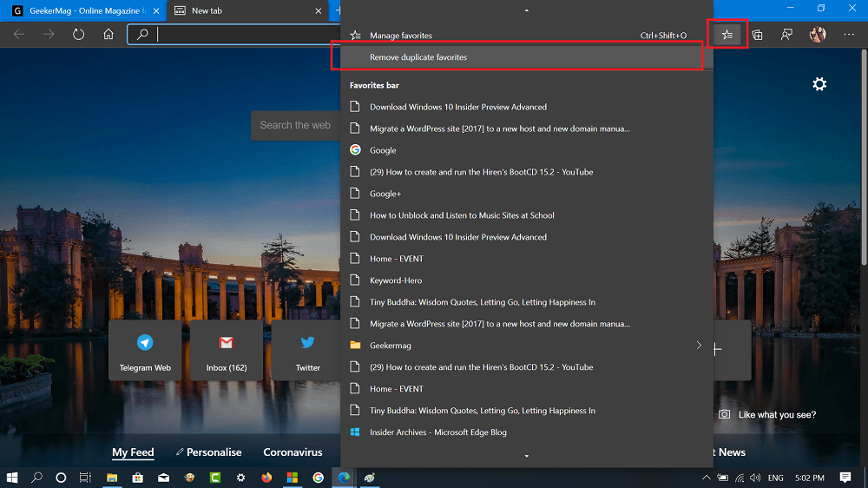Open page settings gear on New tab page
Screen dimensions: 868x488
point(819,84)
